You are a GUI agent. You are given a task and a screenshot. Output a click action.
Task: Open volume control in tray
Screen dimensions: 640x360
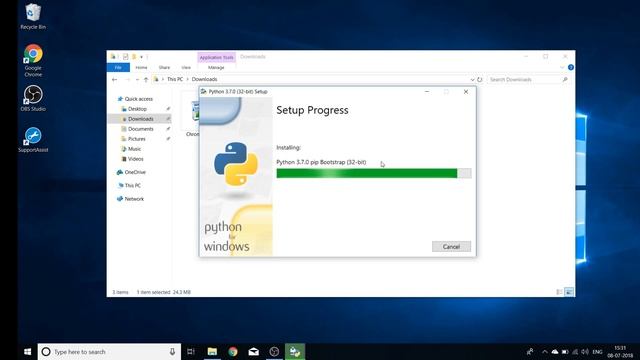[x=585, y=351]
